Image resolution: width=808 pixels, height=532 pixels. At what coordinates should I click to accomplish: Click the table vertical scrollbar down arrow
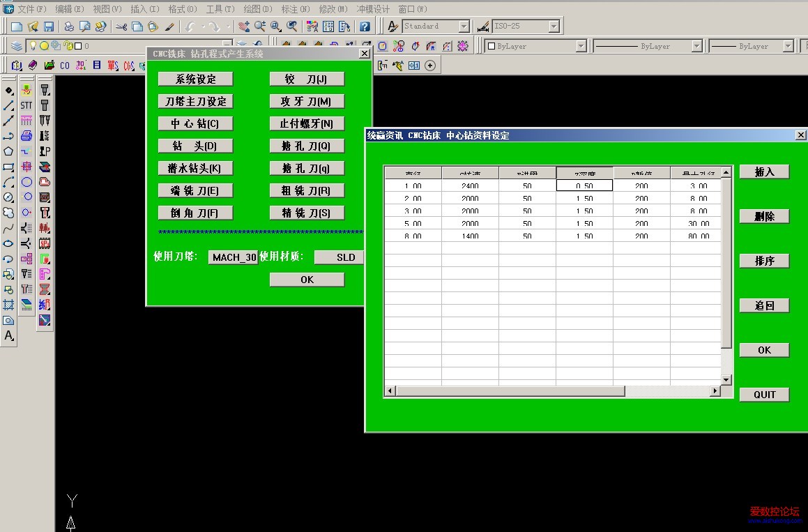726,380
